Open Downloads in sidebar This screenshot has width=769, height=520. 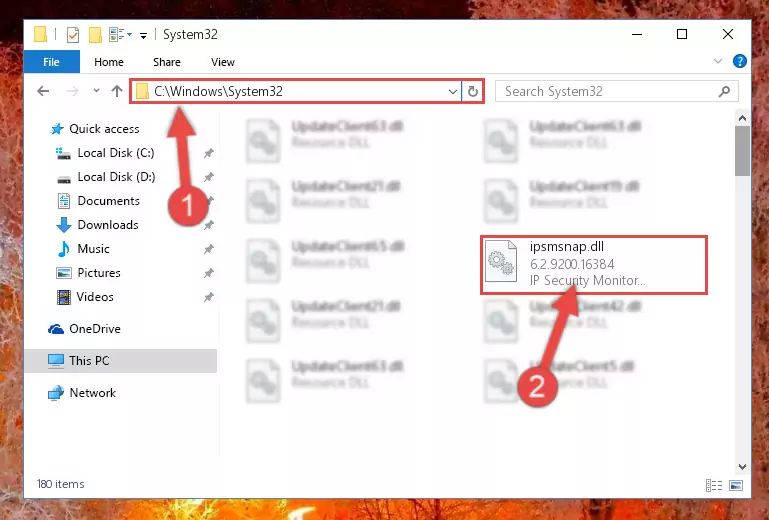point(108,225)
